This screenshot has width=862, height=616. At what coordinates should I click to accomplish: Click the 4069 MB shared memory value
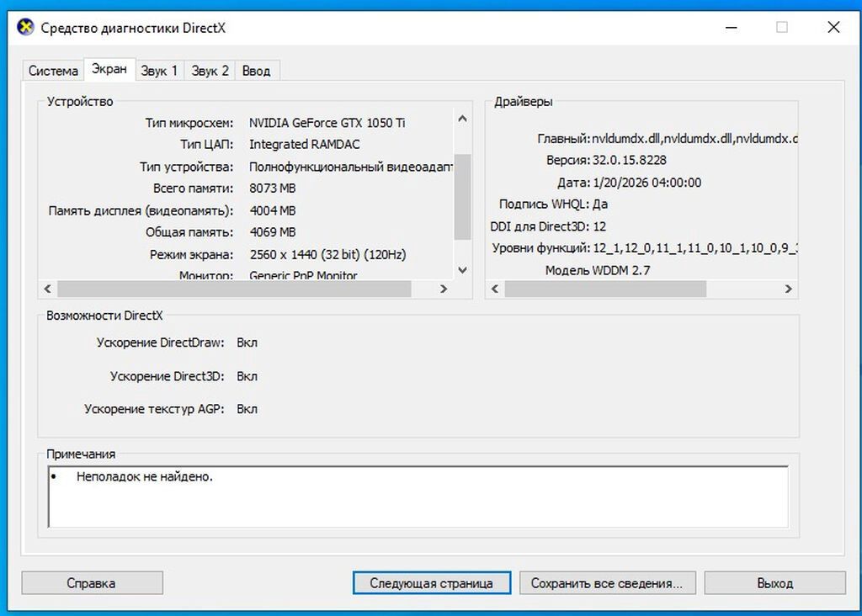click(273, 232)
